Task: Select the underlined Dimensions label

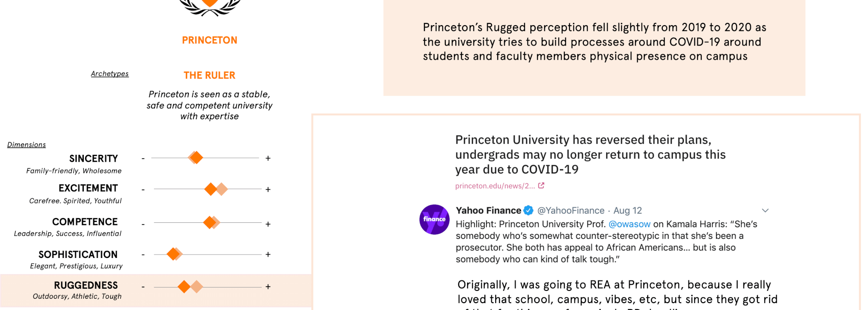Action: click(x=26, y=145)
